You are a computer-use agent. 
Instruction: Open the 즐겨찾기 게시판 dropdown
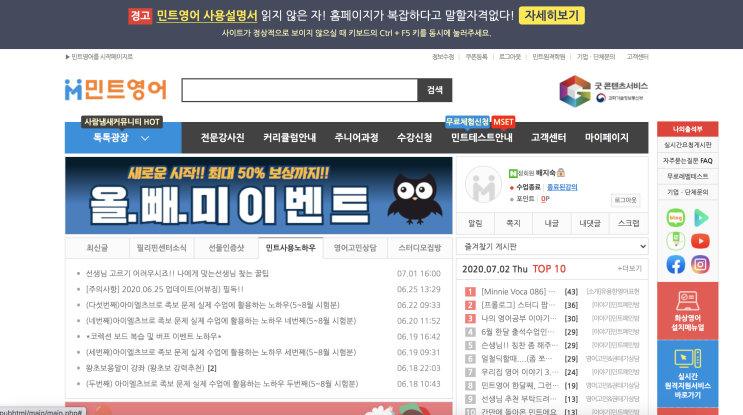552,246
